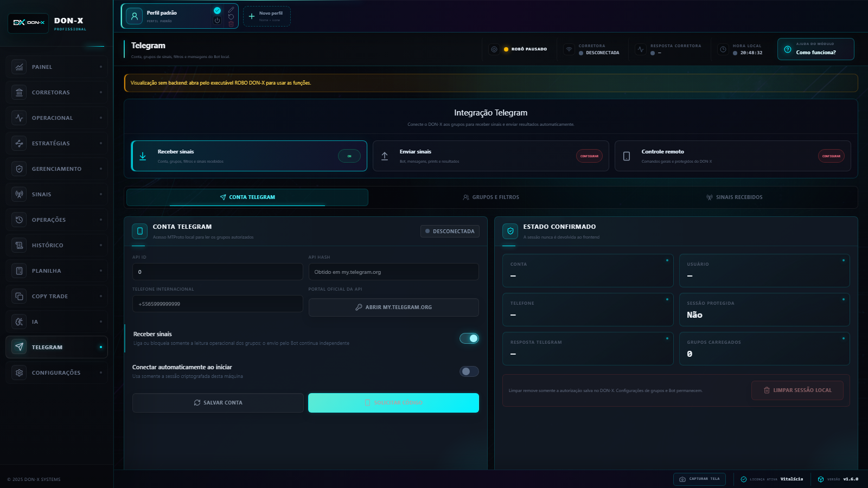Select the Enviar sinais integration card
The image size is (868, 488).
click(491, 156)
